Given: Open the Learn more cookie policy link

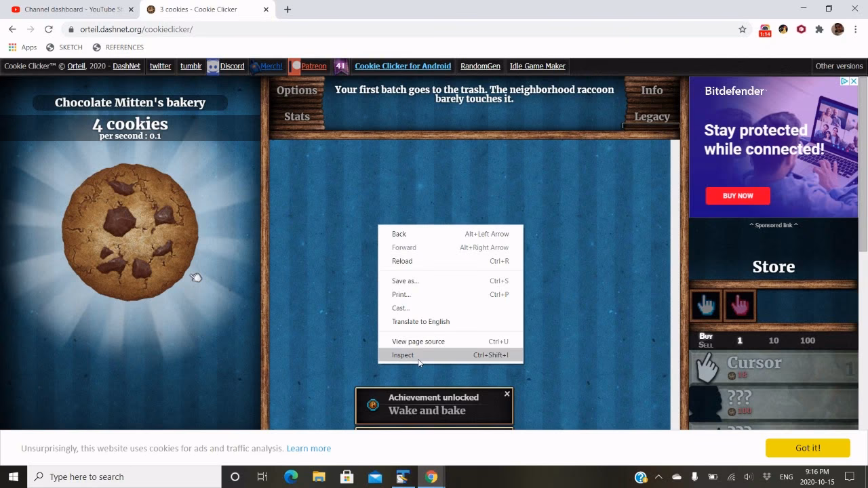Looking at the screenshot, I should tap(309, 449).
